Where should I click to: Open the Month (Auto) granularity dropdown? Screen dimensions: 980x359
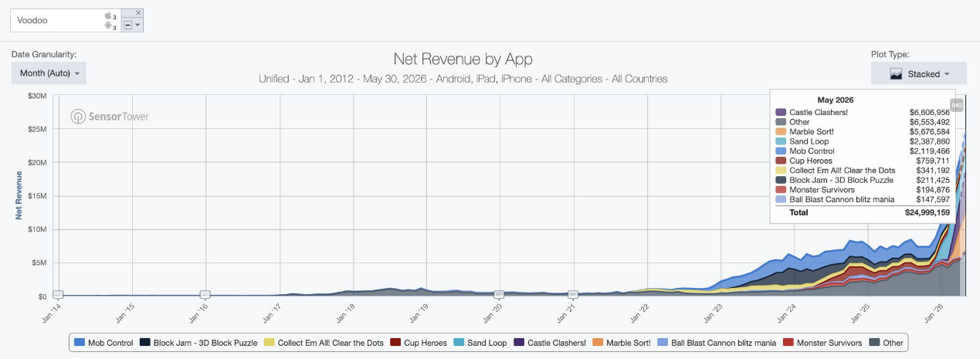[x=49, y=73]
